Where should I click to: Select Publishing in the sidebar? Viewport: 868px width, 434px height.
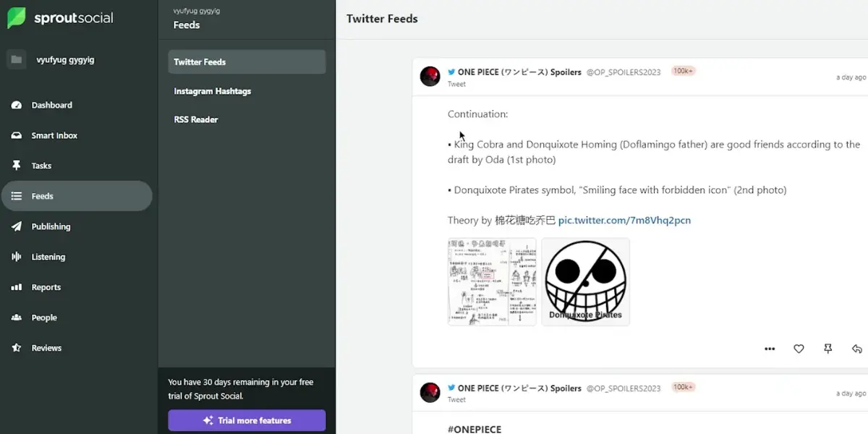[x=77, y=226]
